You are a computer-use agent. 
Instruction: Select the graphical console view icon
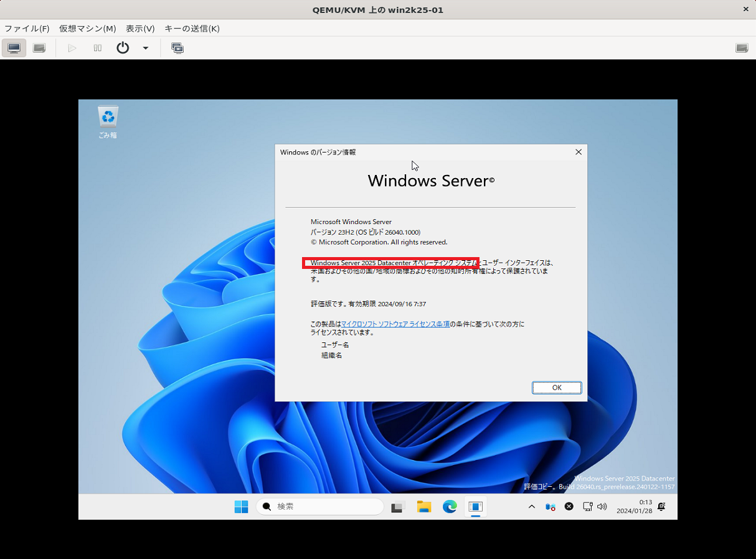click(14, 48)
